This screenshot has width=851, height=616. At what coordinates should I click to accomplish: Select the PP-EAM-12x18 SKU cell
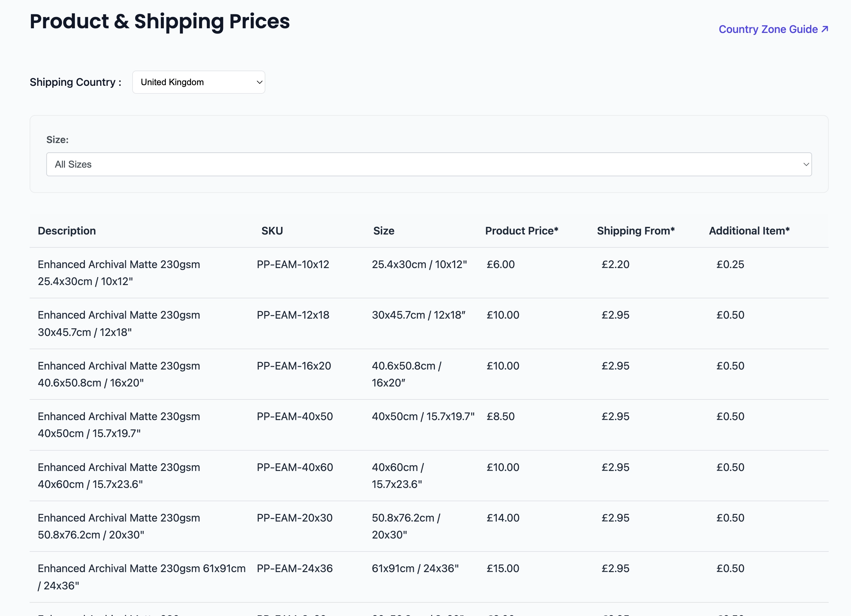(293, 315)
